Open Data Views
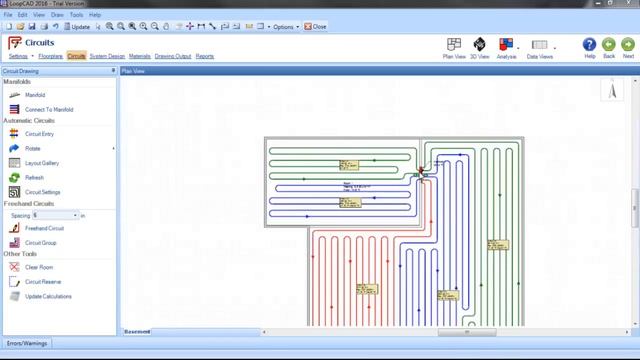This screenshot has width=640, height=360. click(540, 48)
